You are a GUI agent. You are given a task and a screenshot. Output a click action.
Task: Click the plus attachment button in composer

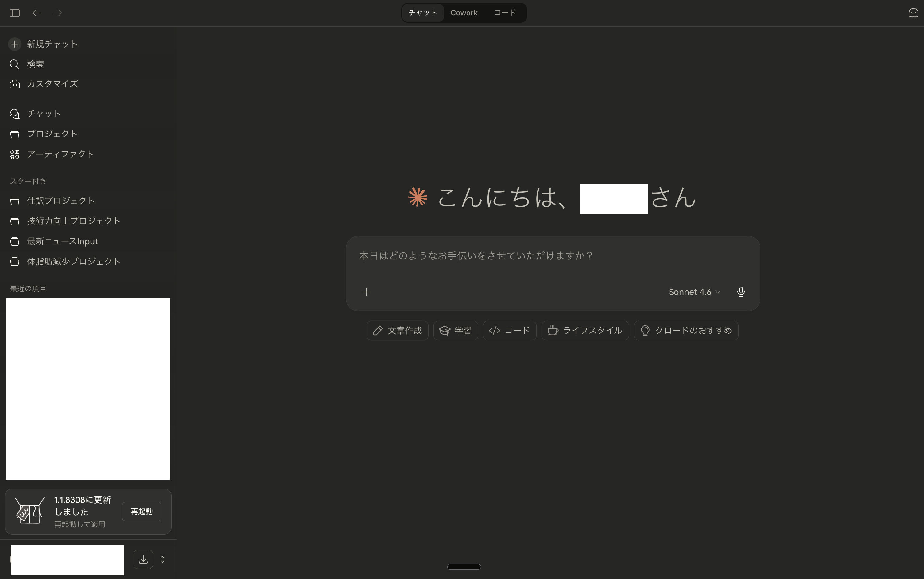(367, 292)
